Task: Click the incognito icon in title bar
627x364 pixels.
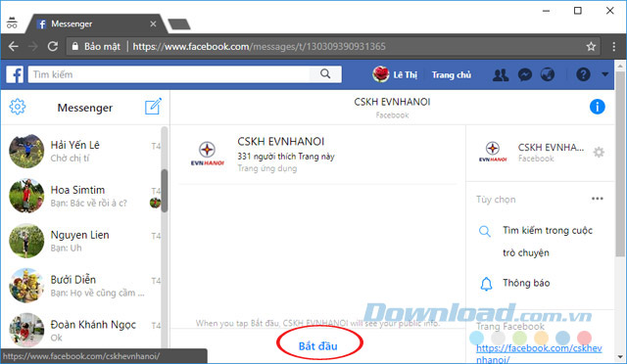Action: [x=12, y=23]
